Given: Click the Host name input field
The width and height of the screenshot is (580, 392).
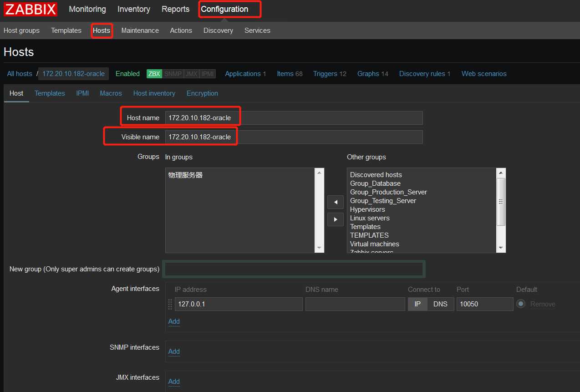Looking at the screenshot, I should [294, 118].
